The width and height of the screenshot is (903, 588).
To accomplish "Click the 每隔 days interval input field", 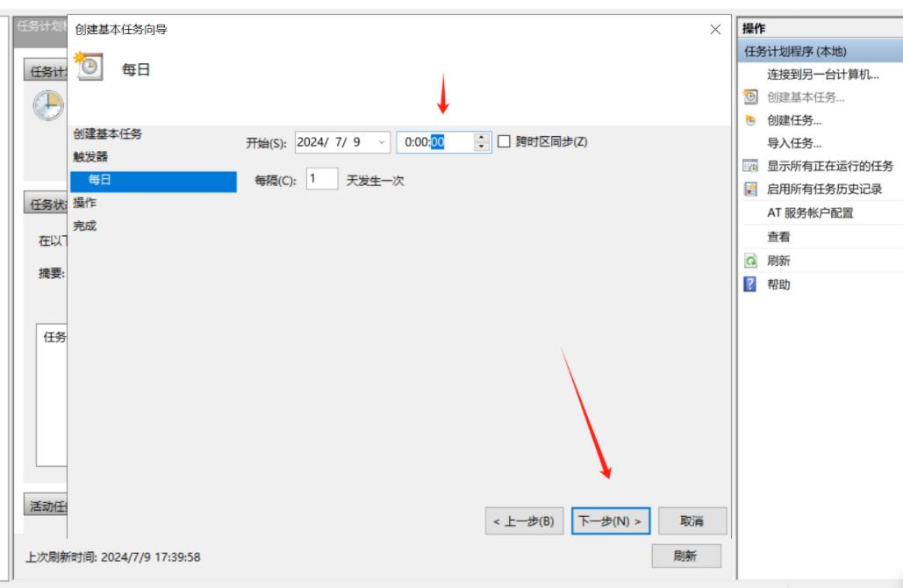I will [x=321, y=179].
